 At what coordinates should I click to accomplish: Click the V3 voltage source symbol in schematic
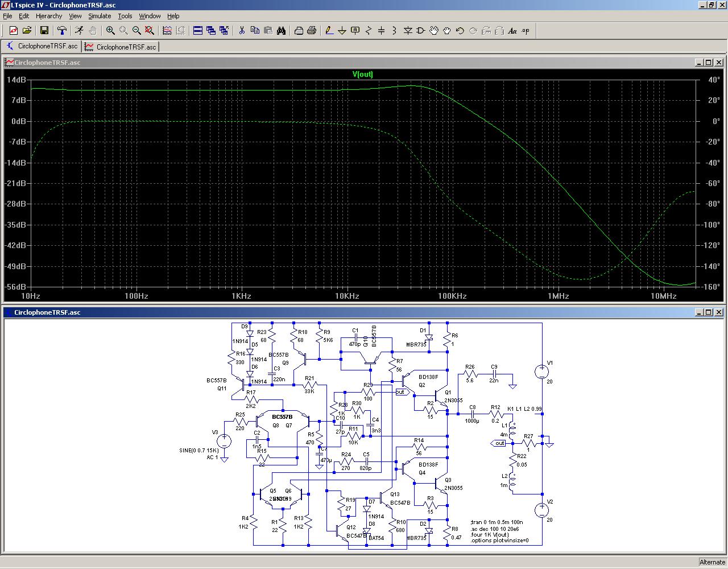click(225, 441)
